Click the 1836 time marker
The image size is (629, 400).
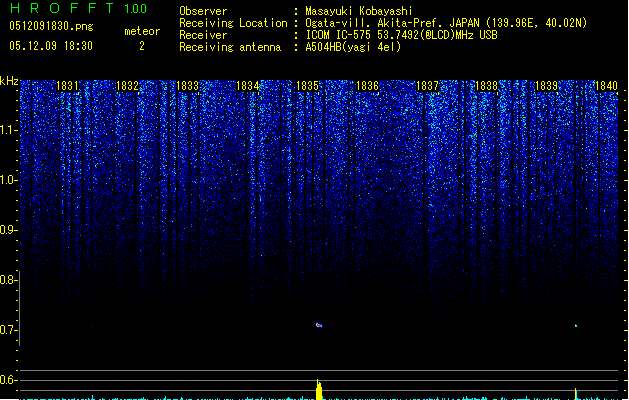(x=367, y=86)
